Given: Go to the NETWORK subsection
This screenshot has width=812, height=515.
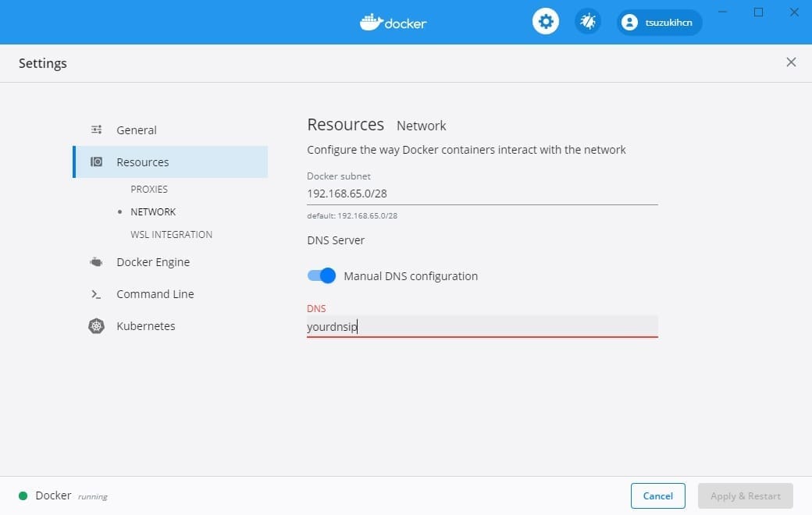Looking at the screenshot, I should tap(153, 211).
